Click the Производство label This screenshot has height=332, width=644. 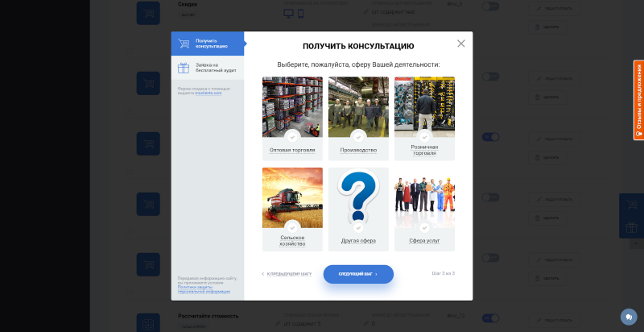point(358,151)
